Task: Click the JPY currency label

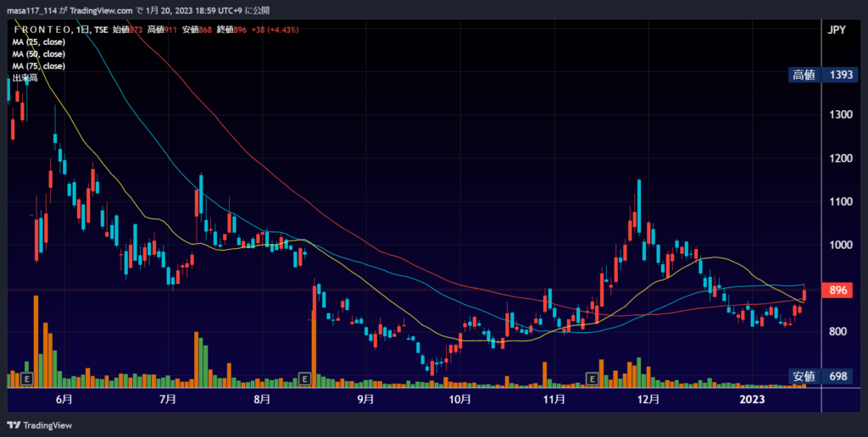Action: click(837, 30)
